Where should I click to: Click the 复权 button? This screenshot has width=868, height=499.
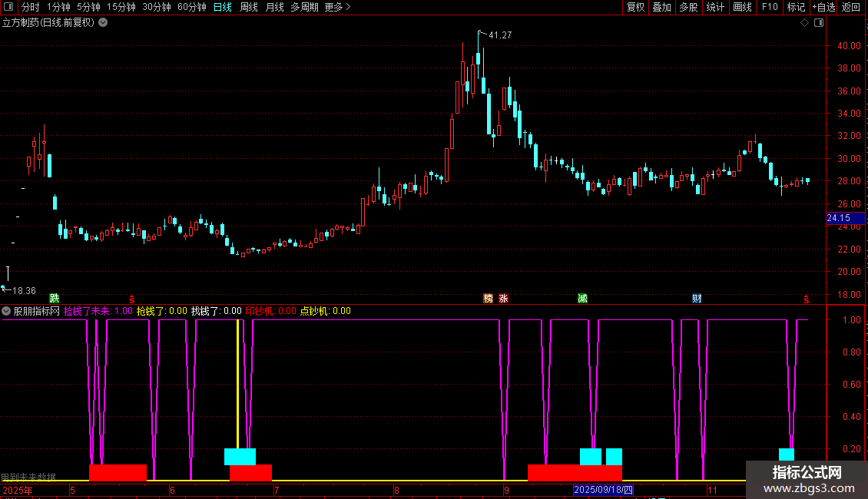pos(635,7)
